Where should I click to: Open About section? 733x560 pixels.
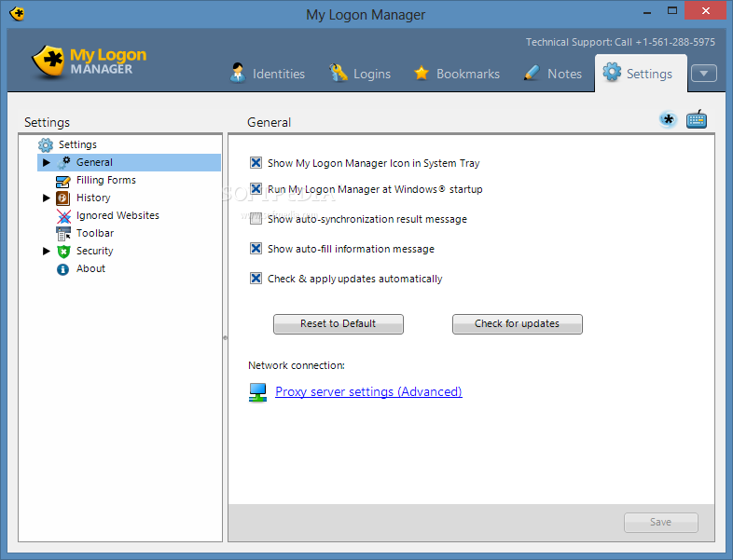tap(90, 268)
